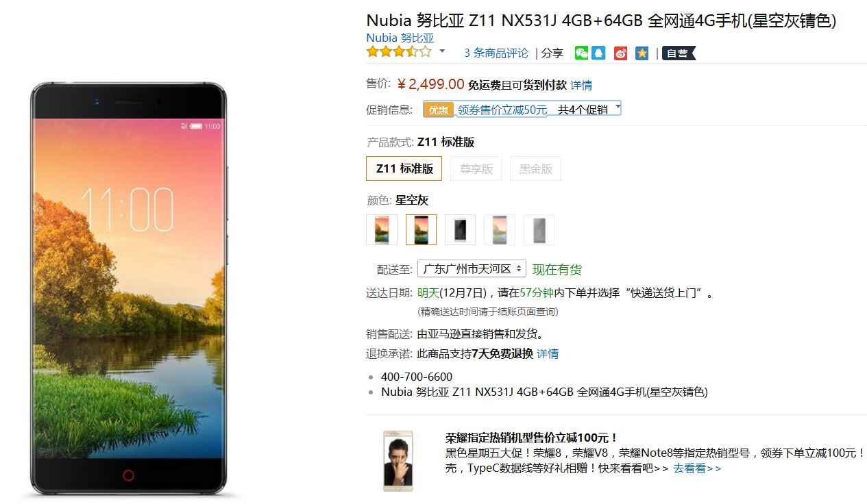Click the star rating icons
This screenshot has height=504, width=867.
pyautogui.click(x=399, y=52)
